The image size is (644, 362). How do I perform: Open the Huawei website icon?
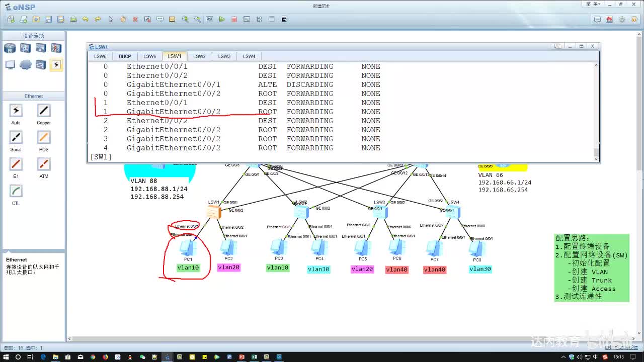(609, 19)
